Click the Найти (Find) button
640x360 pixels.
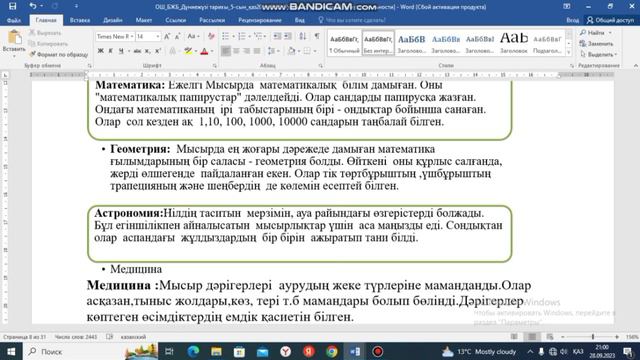click(x=596, y=33)
